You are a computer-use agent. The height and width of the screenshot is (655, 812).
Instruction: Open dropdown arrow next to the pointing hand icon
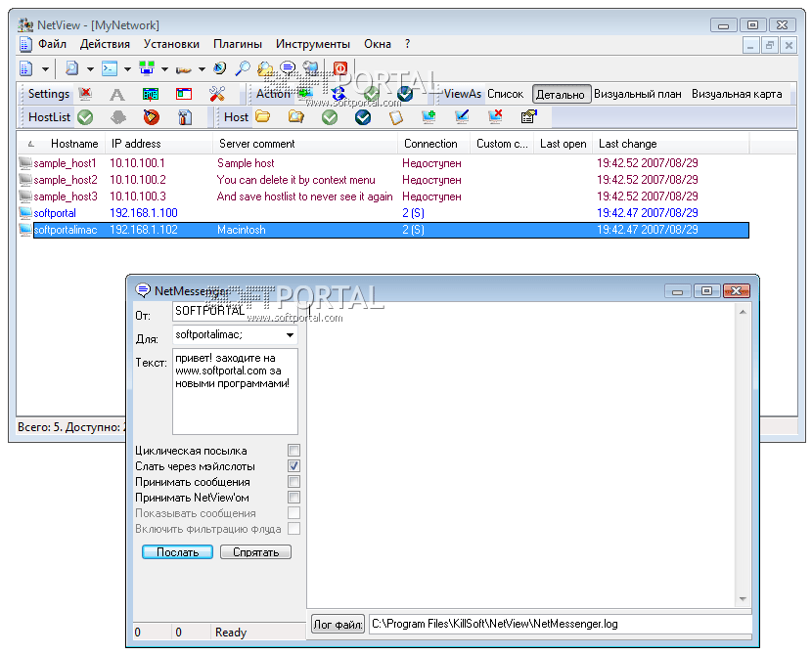click(x=202, y=68)
